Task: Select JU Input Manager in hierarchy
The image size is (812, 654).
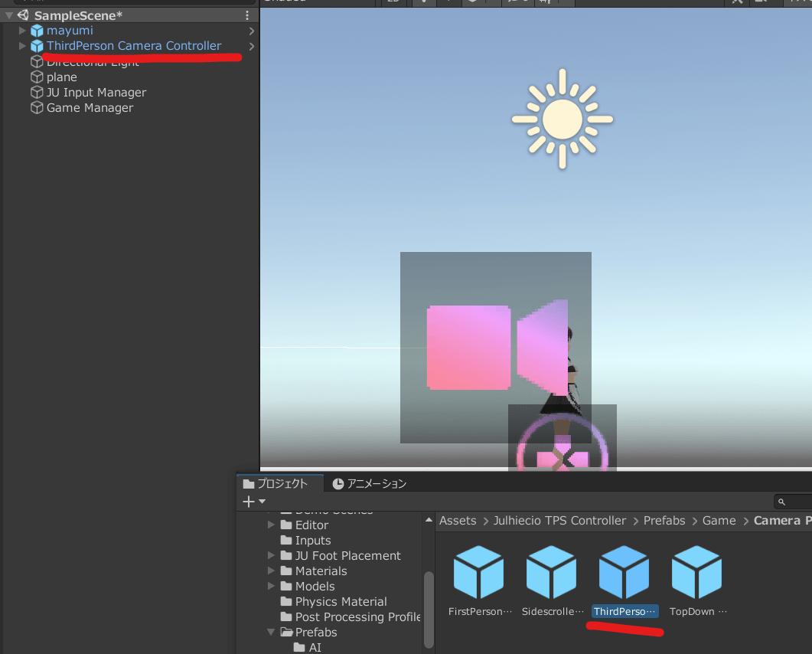Action: click(96, 93)
